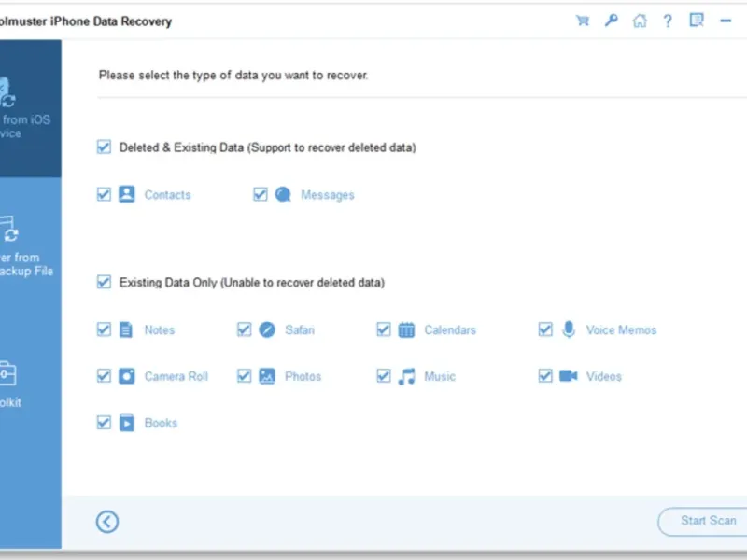Click the Messages label
The image size is (747, 560).
(x=328, y=195)
